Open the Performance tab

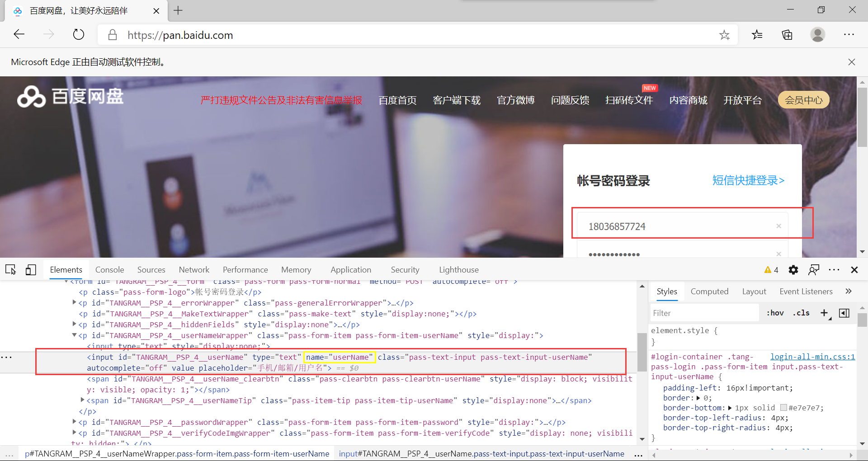click(245, 270)
